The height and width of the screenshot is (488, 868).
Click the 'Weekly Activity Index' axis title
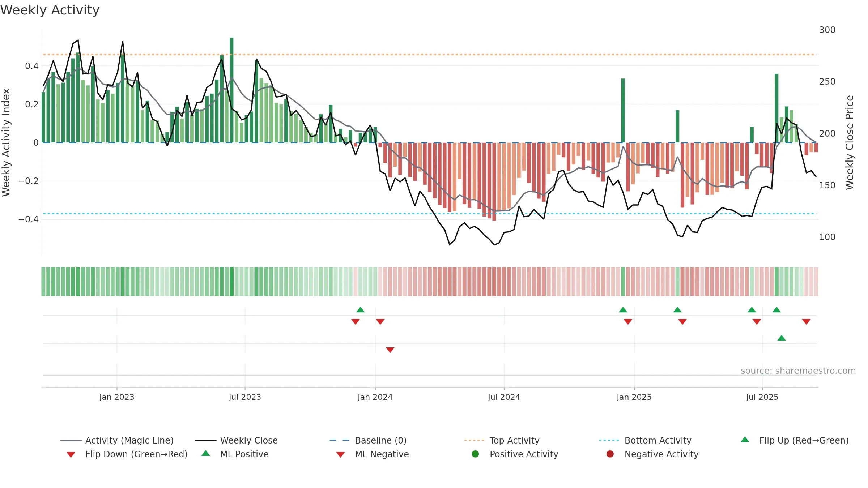pos(6,142)
